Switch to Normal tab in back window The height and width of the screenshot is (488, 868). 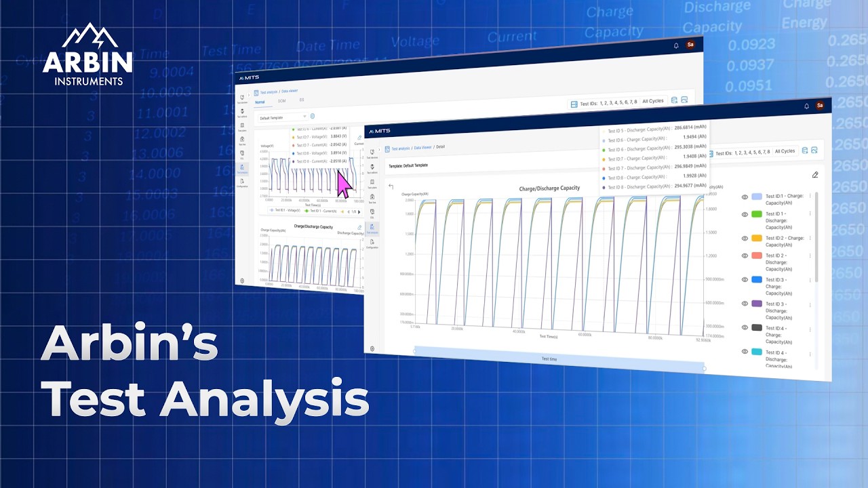point(260,102)
